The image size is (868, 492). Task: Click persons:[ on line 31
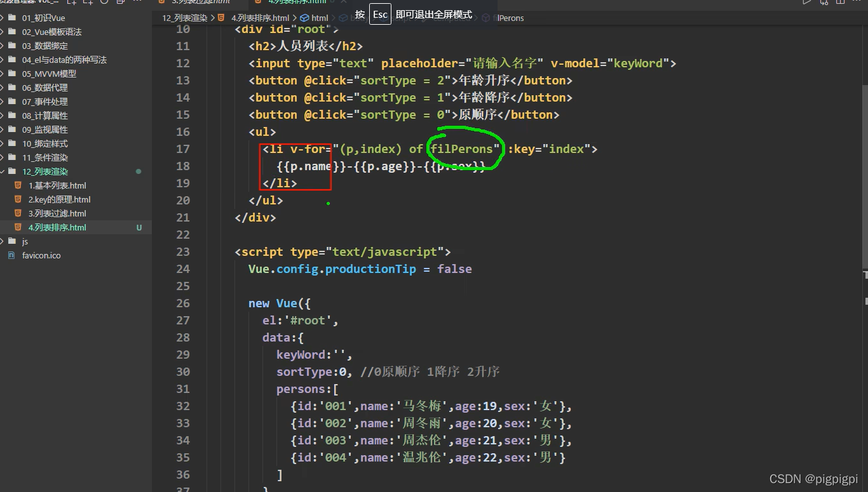[308, 389]
